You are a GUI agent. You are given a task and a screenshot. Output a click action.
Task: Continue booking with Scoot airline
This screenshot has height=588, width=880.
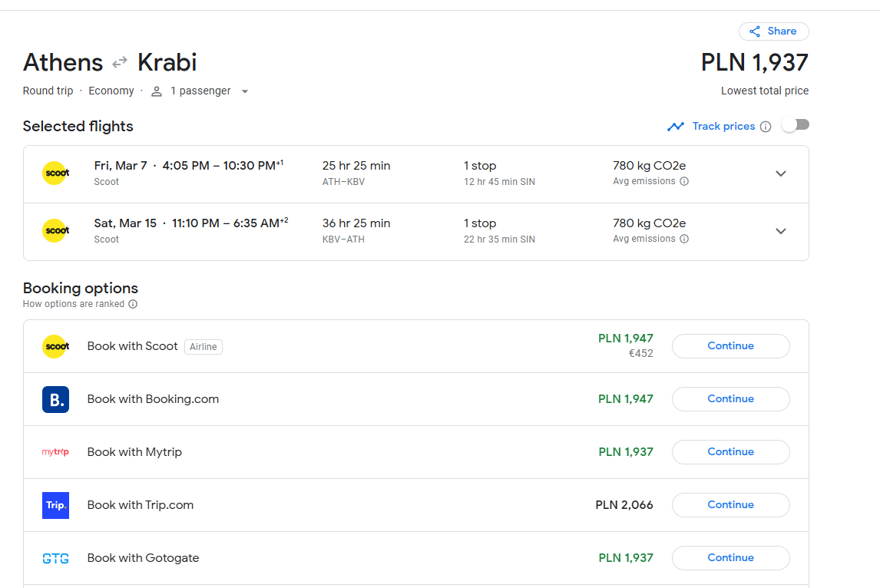pyautogui.click(x=731, y=346)
